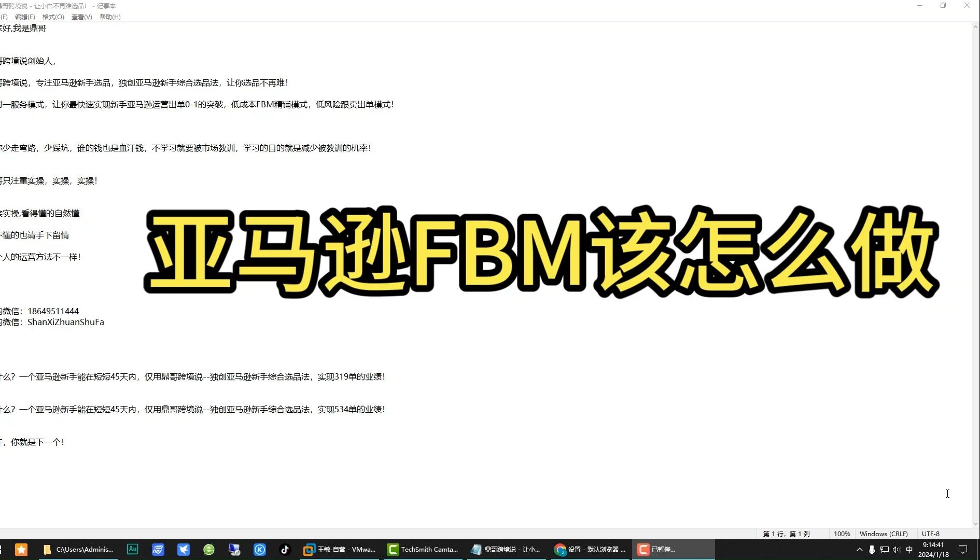Open the 编辑(E) menu in Notepad

pos(25,17)
